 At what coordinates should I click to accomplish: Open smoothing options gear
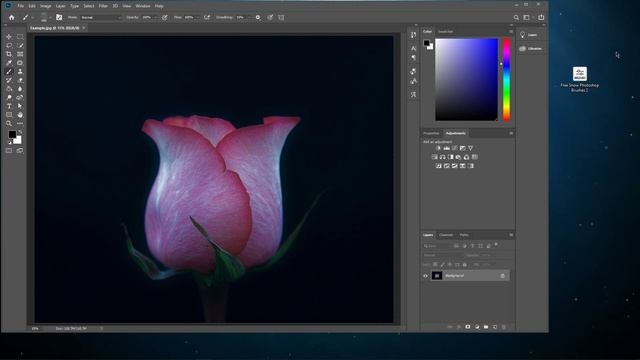point(258,18)
